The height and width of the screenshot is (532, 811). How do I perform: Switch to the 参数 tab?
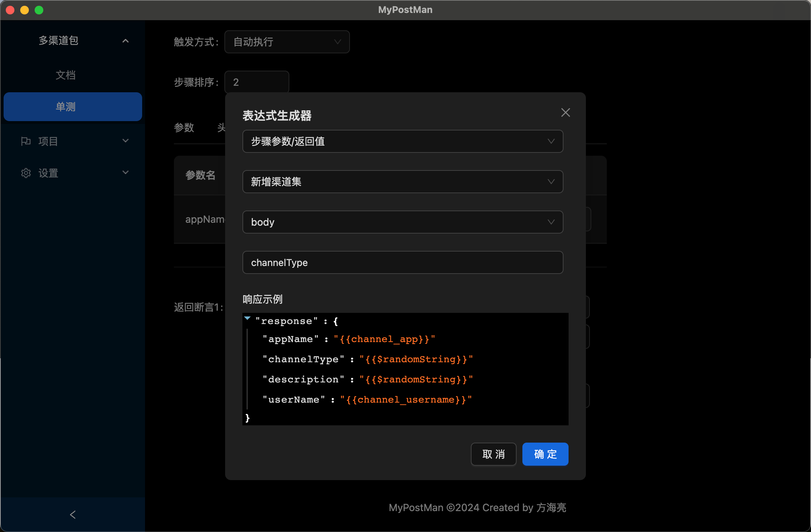tap(184, 128)
